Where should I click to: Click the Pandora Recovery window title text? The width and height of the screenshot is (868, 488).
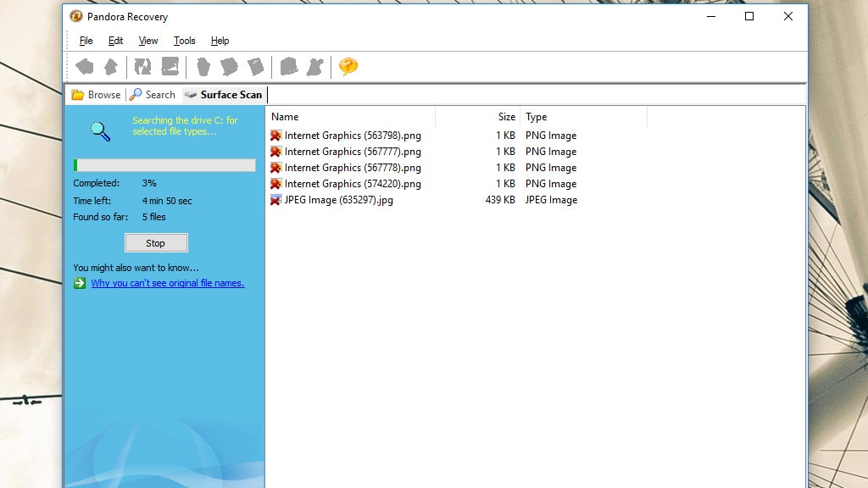pos(127,17)
